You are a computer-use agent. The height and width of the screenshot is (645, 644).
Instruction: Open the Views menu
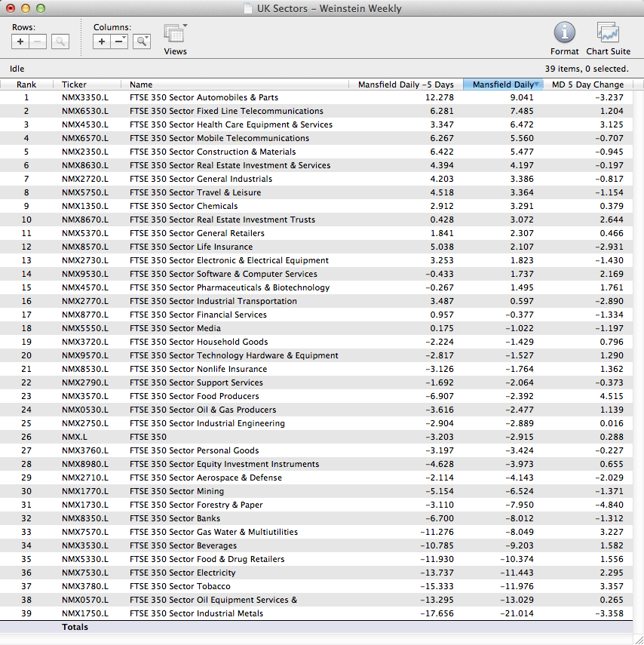[175, 38]
